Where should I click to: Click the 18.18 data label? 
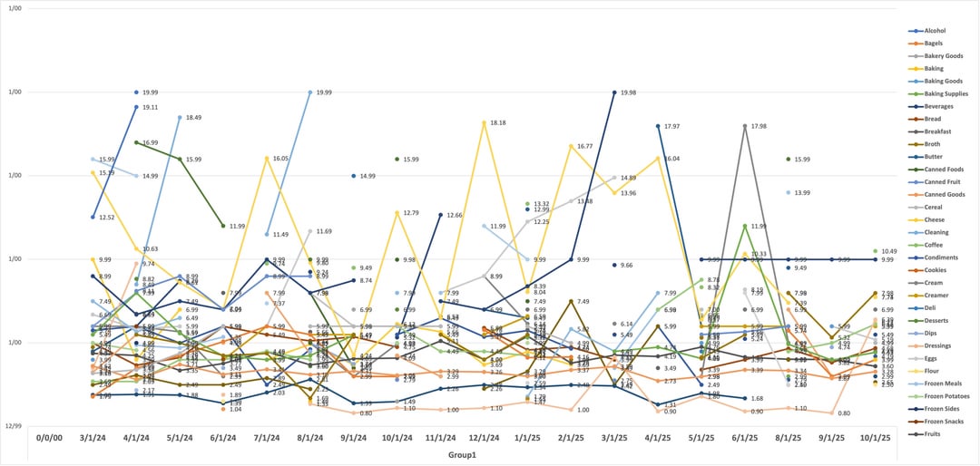pyautogui.click(x=498, y=122)
